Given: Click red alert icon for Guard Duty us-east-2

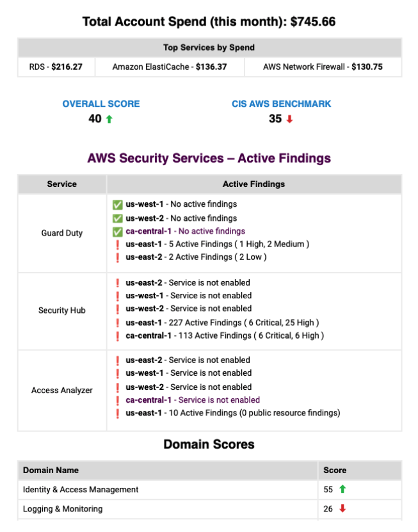Looking at the screenshot, I should [x=118, y=257].
